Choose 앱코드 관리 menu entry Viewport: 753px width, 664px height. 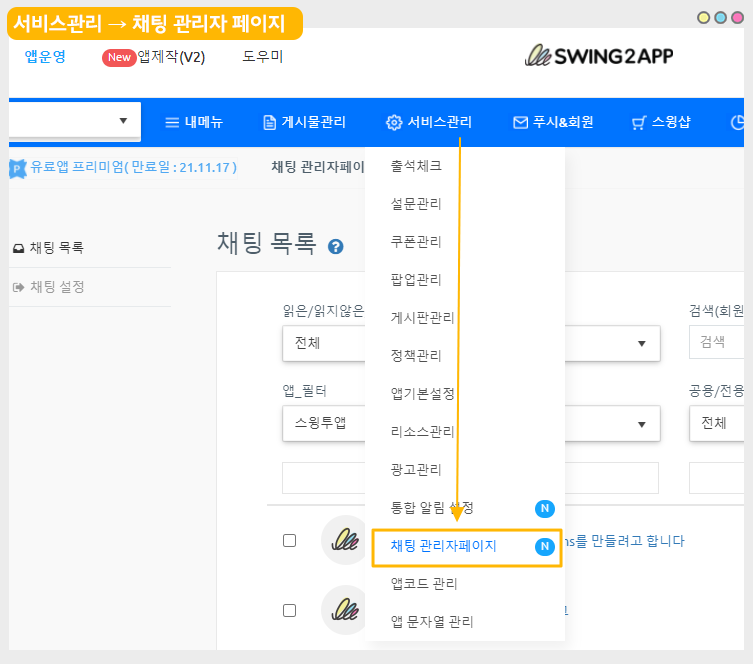click(424, 584)
